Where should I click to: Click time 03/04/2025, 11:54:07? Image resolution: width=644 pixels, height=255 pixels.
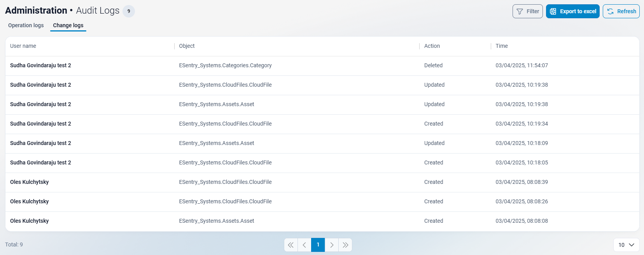coord(521,65)
